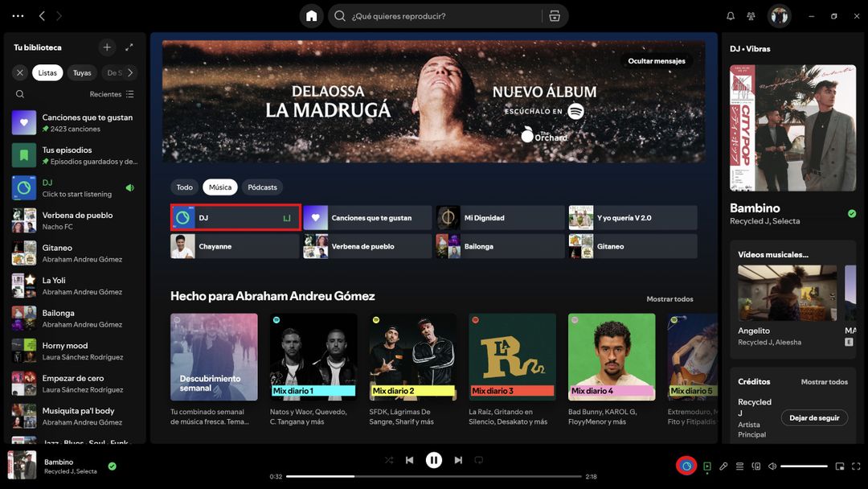Screen dimensions: 868x489
Task: Activate the miniplayer icon
Action: pyautogui.click(x=839, y=466)
